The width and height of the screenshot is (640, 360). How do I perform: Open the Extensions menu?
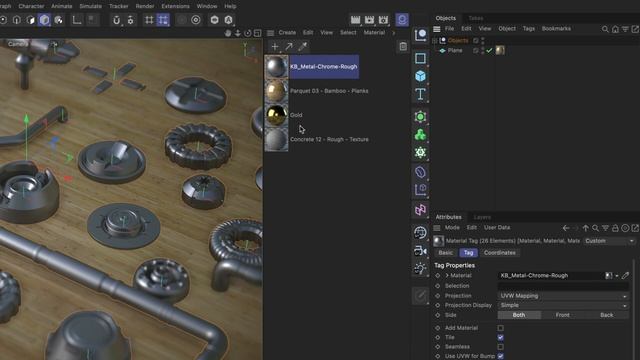(x=175, y=6)
